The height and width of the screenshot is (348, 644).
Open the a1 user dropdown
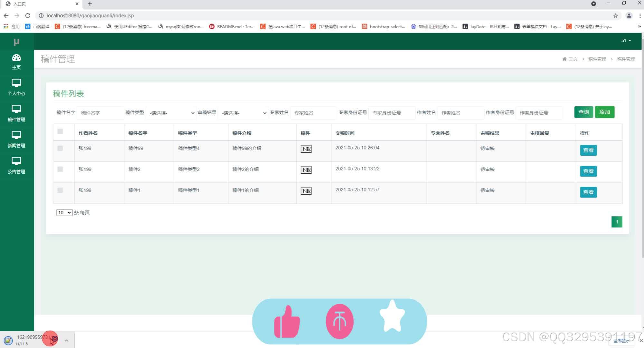point(626,41)
